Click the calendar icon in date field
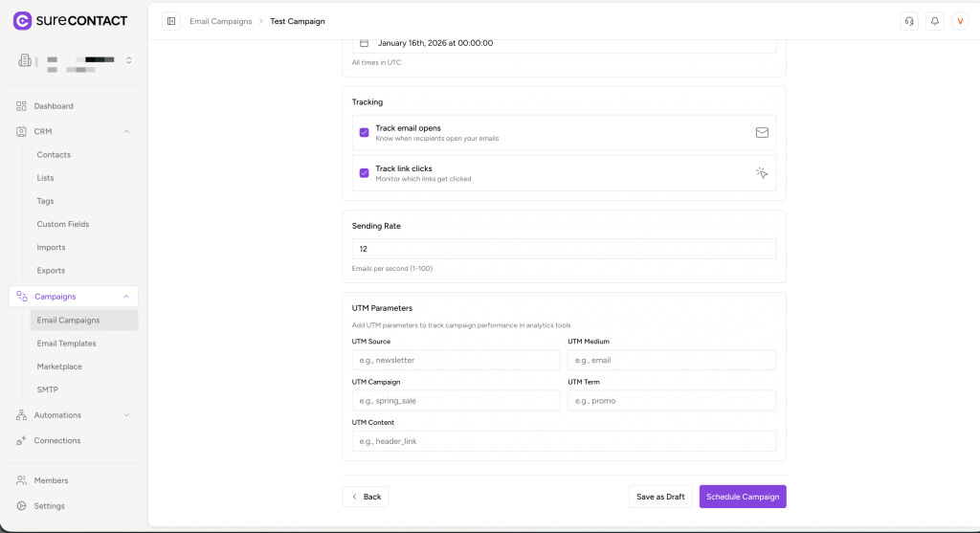 click(x=364, y=43)
